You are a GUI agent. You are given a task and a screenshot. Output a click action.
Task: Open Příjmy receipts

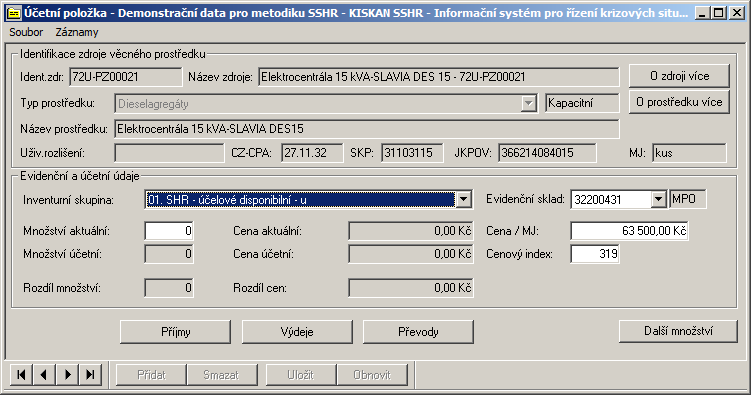[175, 332]
